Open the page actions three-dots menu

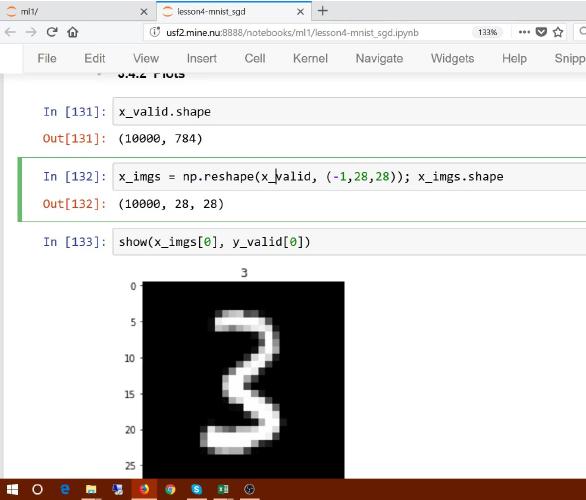(524, 32)
